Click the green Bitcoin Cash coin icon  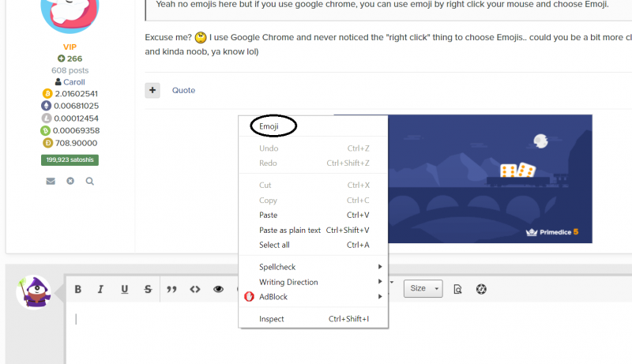point(45,130)
